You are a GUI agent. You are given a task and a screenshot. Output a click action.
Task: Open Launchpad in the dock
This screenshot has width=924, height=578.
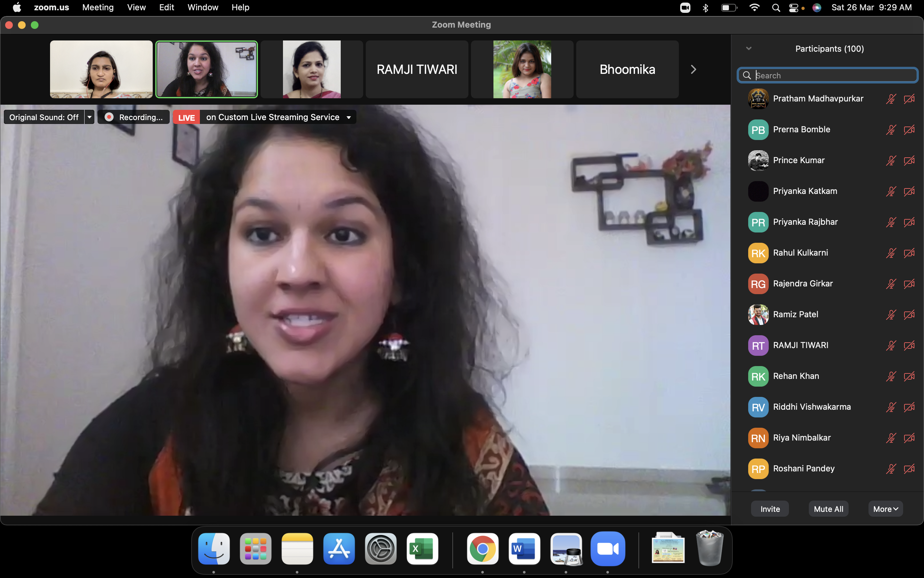point(255,549)
